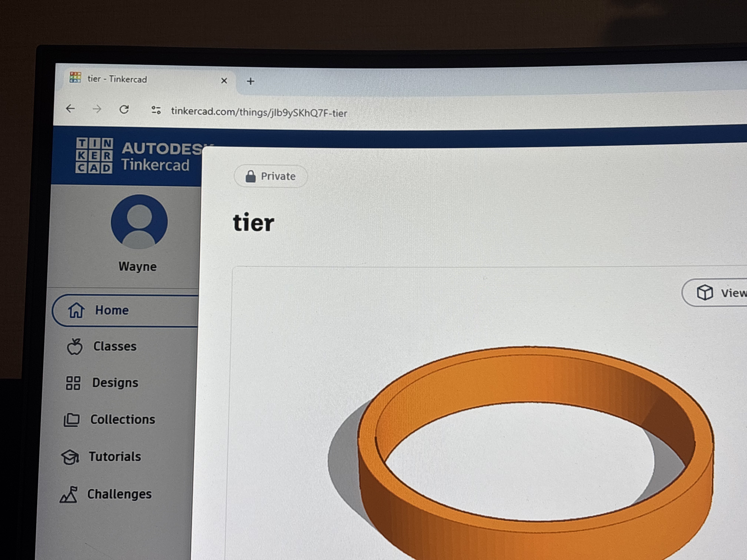Click the cube icon on View button

click(705, 292)
